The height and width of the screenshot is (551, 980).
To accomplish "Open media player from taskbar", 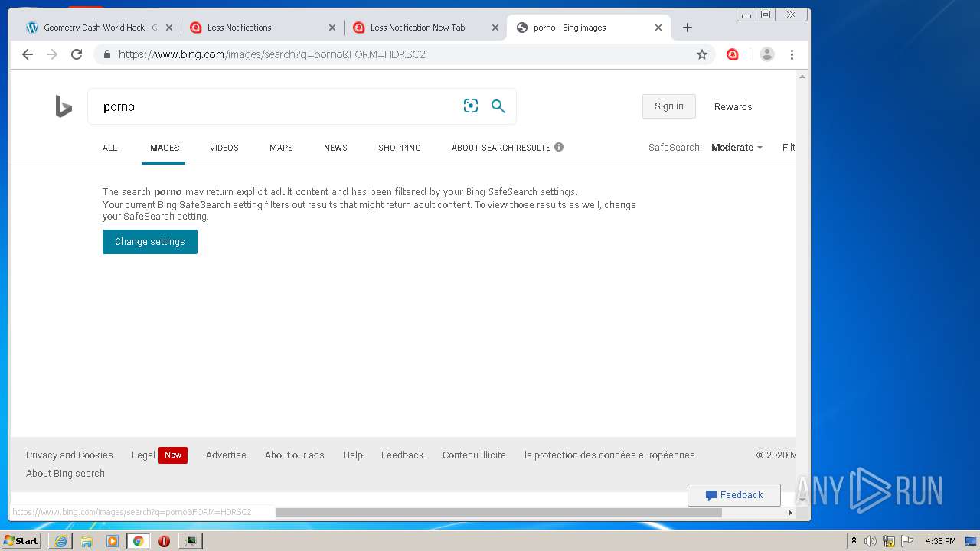I will click(x=113, y=541).
